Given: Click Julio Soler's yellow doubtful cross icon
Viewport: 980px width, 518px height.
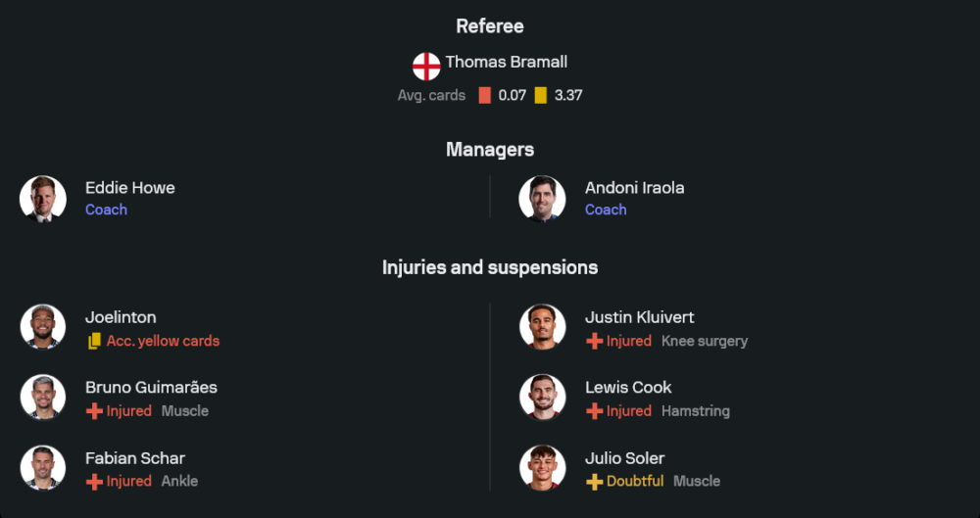Looking at the screenshot, I should [594, 482].
